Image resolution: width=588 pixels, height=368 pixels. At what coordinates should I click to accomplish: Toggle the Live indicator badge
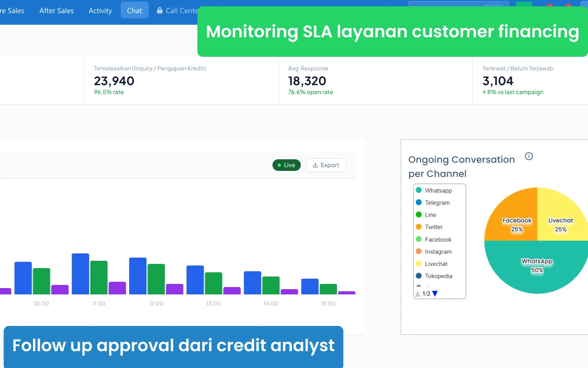(287, 165)
